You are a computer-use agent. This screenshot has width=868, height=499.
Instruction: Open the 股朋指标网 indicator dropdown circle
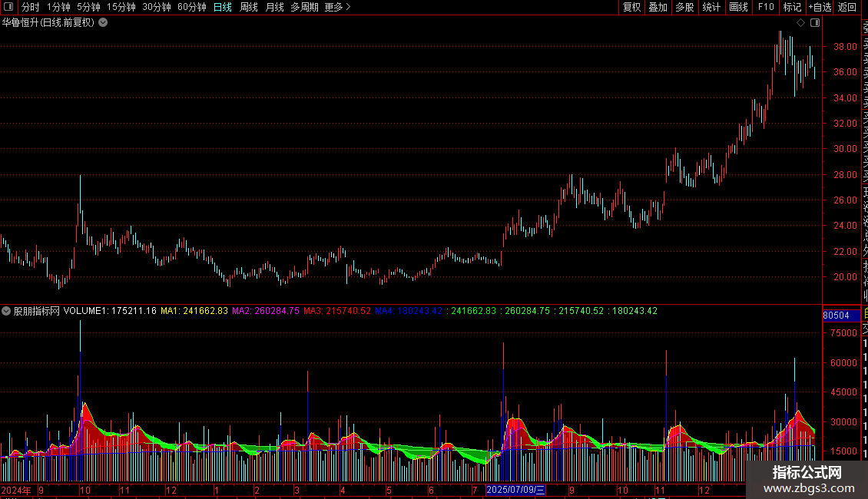point(6,311)
